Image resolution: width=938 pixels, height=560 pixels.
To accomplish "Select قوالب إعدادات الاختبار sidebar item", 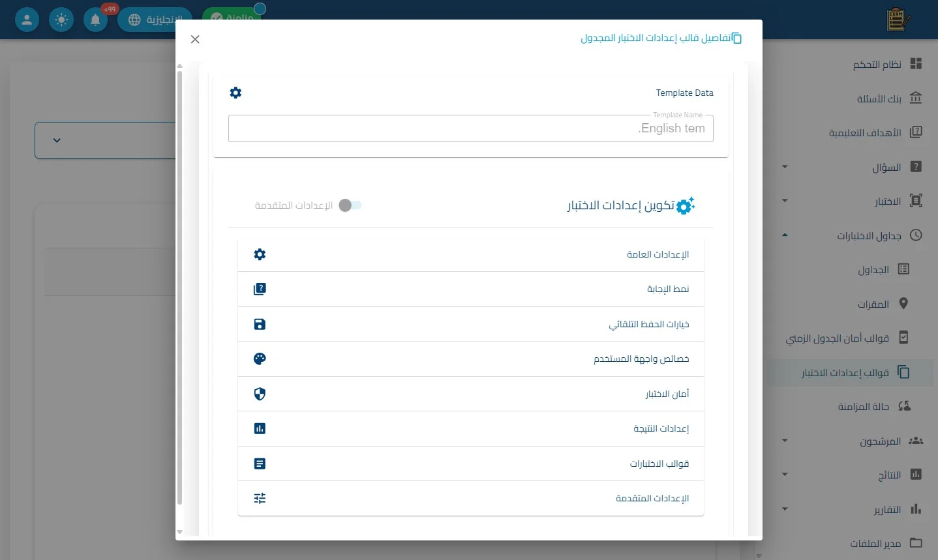I will tap(851, 372).
